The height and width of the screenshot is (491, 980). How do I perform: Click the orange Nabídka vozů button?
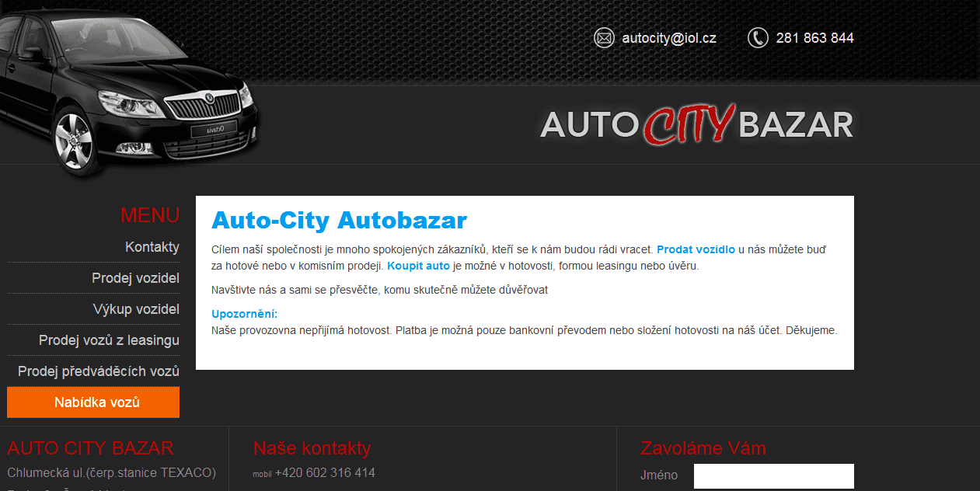pyautogui.click(x=93, y=402)
